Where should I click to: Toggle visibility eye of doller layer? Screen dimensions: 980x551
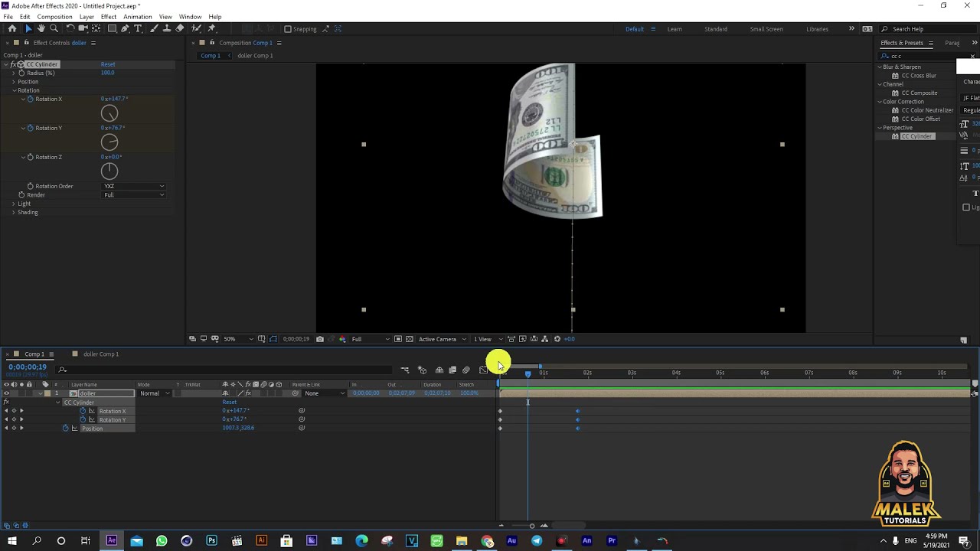[6, 393]
